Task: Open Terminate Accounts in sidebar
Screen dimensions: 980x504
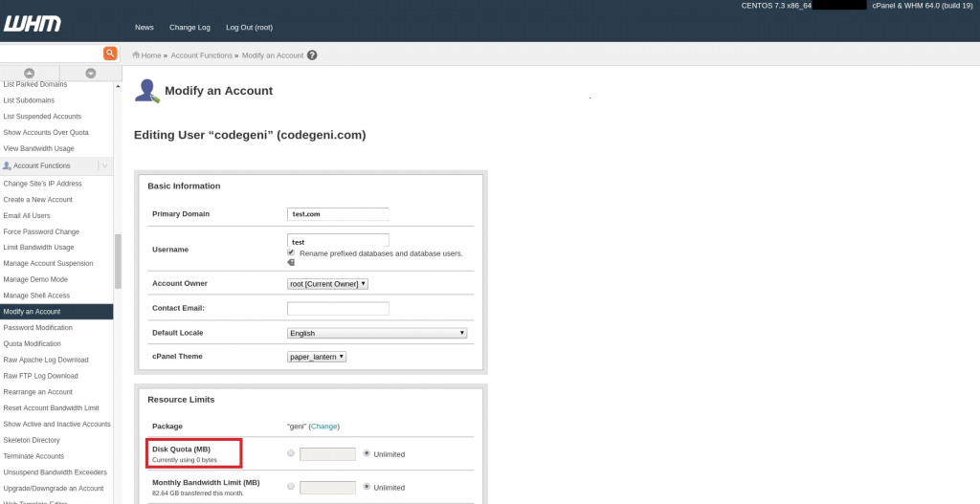Action: tap(33, 456)
